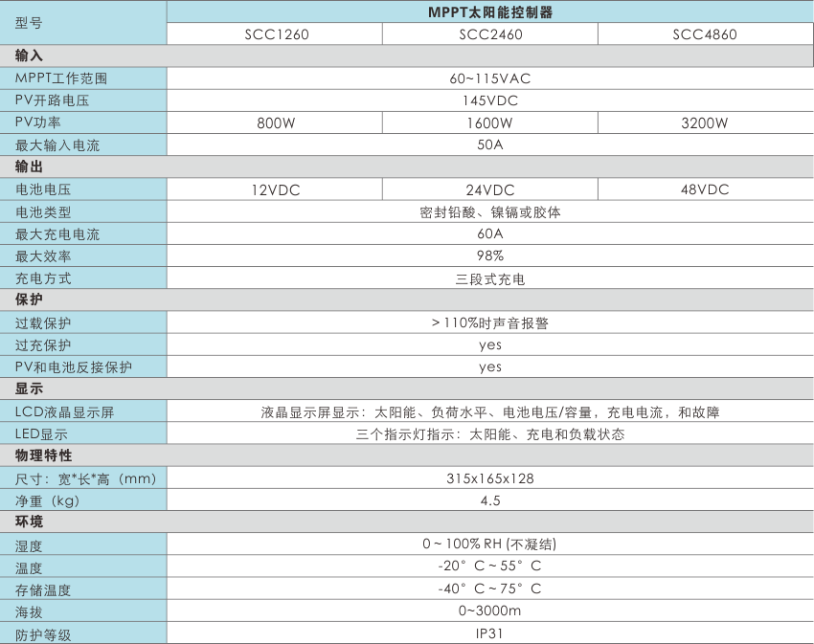Select the 98% maximum efficiency value

pos(489,256)
